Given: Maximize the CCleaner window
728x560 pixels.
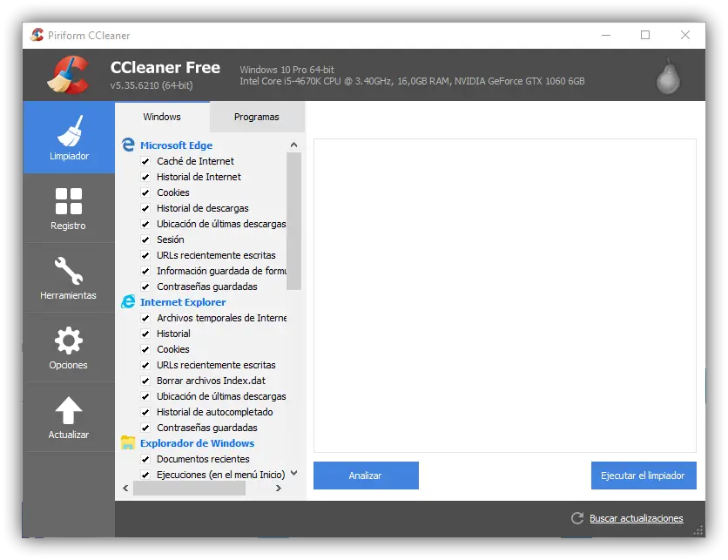Looking at the screenshot, I should coord(645,36).
